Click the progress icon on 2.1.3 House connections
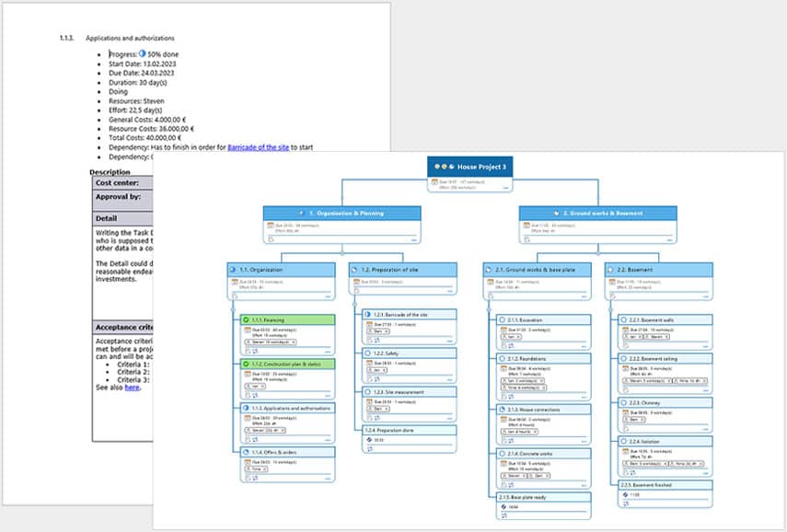The image size is (787, 532). coord(501,410)
